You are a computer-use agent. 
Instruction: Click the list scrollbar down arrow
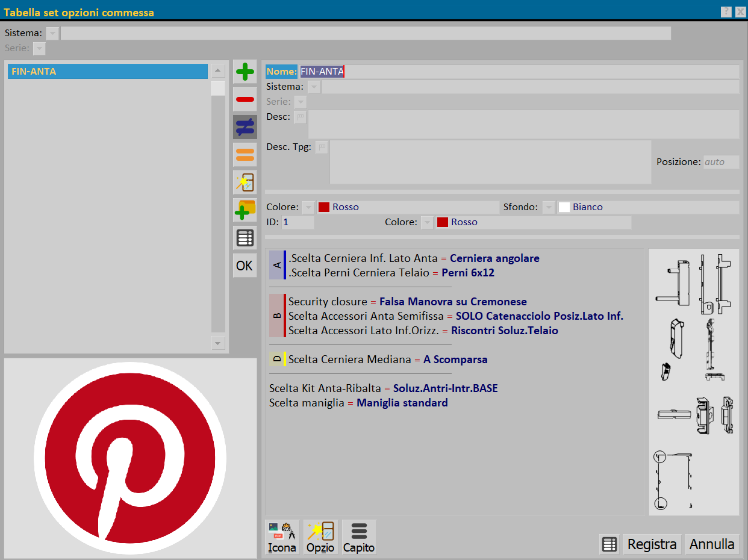pos(218,343)
